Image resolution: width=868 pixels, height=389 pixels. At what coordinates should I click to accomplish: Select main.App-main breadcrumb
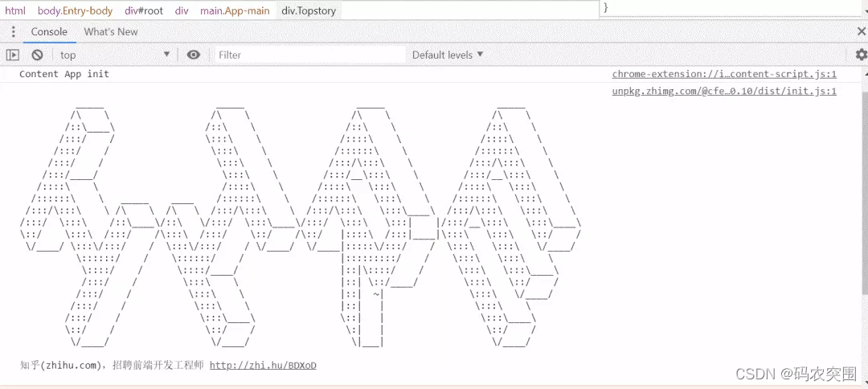(x=235, y=10)
